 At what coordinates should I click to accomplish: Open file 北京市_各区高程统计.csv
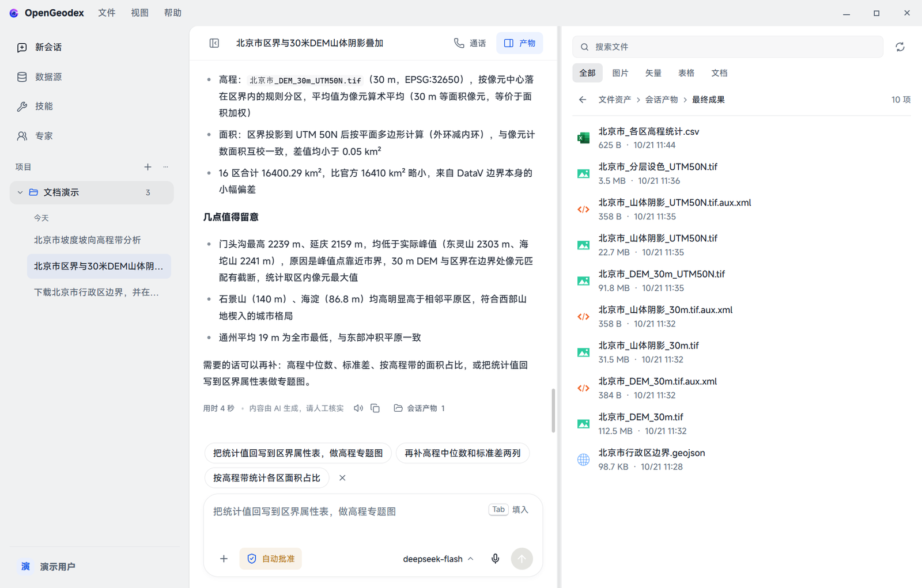click(x=741, y=138)
